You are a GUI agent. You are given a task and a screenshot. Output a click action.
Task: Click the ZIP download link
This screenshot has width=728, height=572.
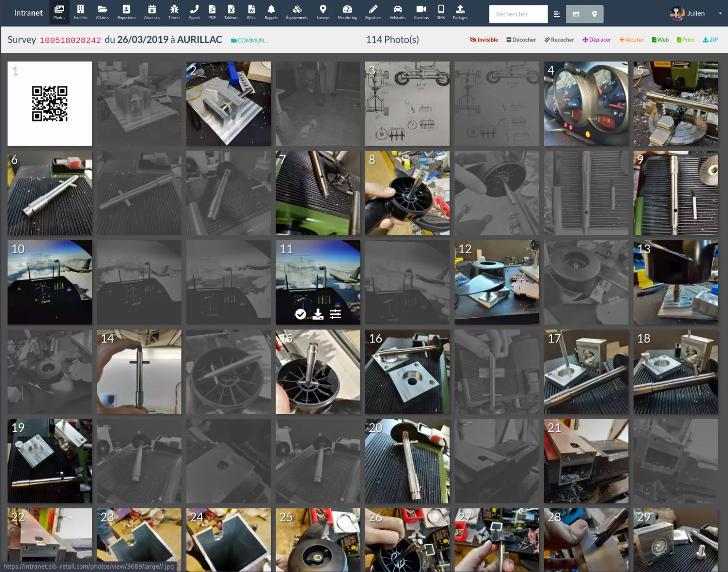(x=710, y=40)
